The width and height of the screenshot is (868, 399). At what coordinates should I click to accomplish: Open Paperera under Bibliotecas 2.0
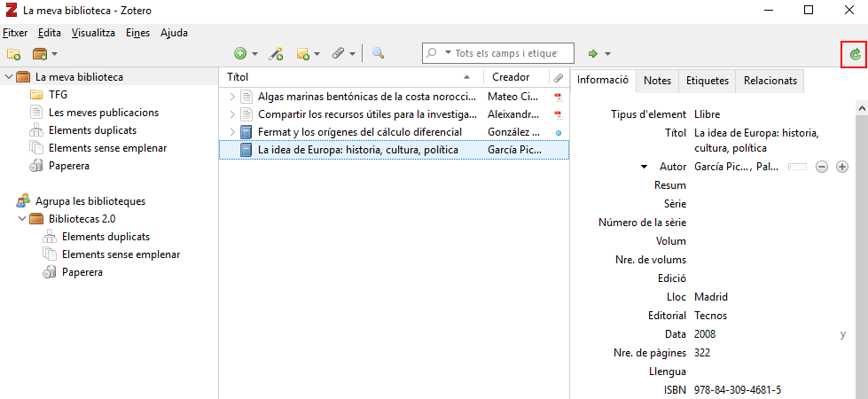(x=82, y=271)
